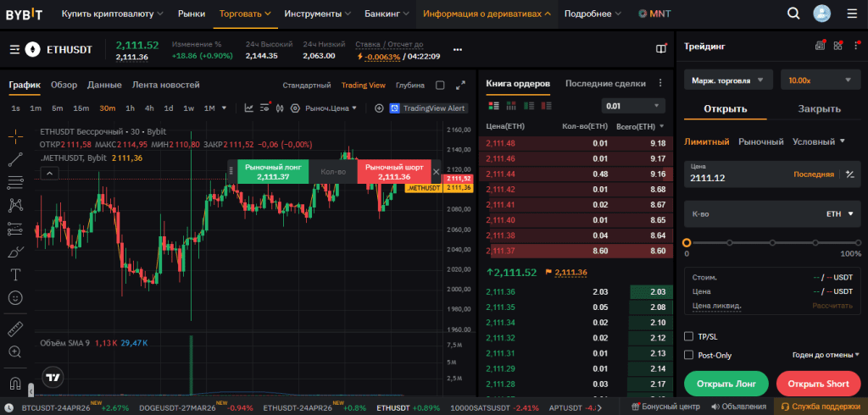
Task: Select the Рыночный order type tab
Action: pos(761,141)
